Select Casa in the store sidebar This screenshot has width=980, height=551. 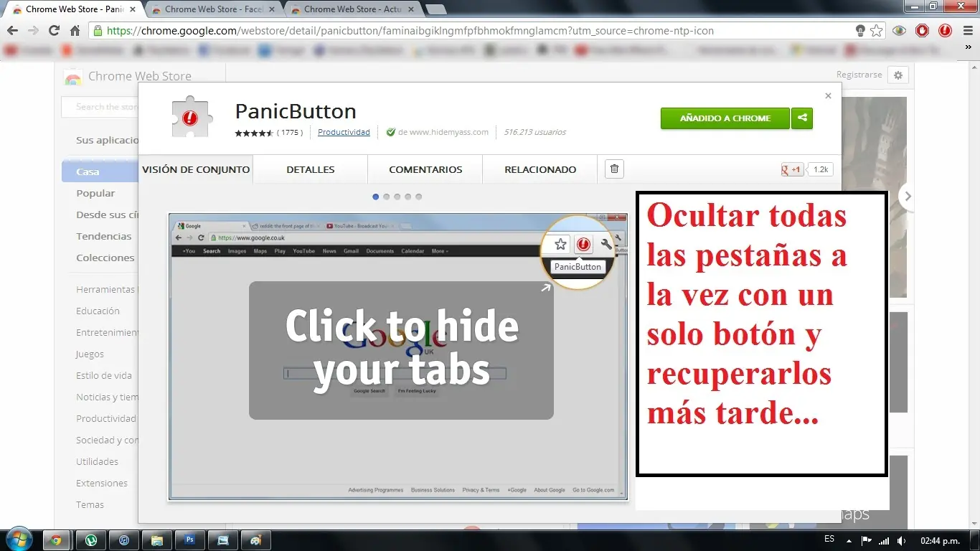coord(100,171)
